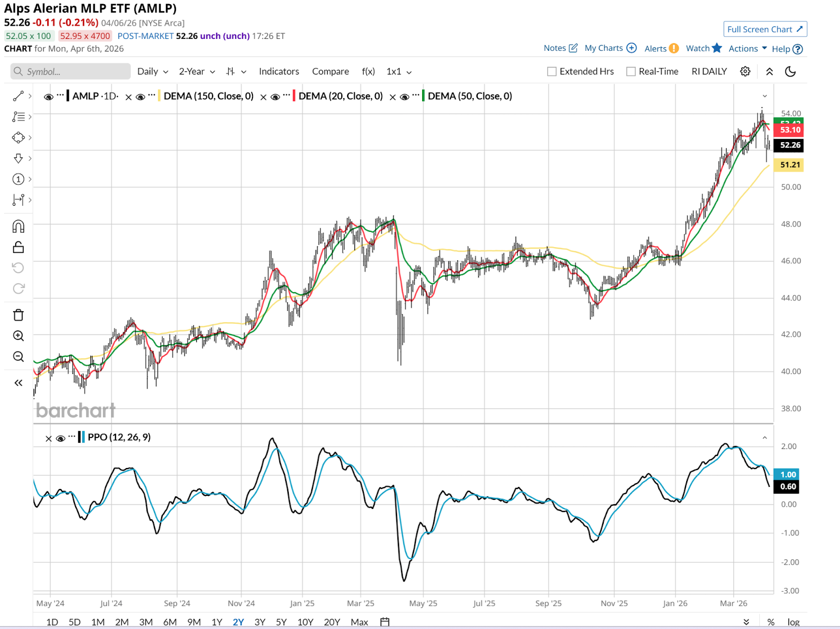
Task: Activate the magnet snap tool
Action: point(18,227)
